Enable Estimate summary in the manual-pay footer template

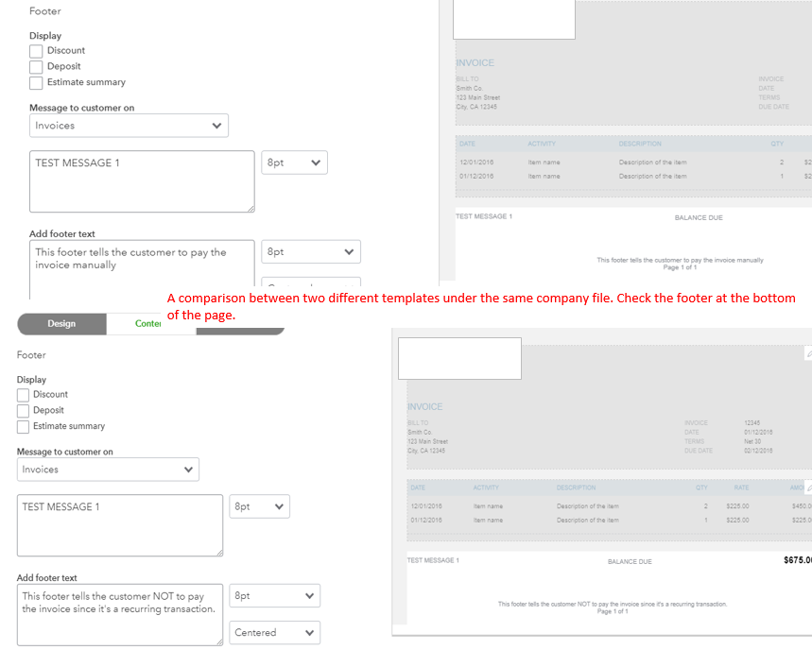[x=36, y=83]
